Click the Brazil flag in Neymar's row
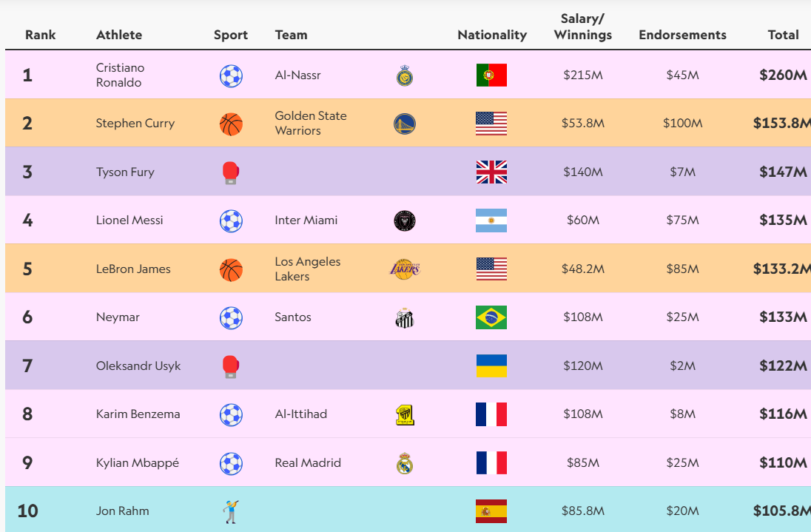Screen dimensions: 811x532 pos(491,317)
